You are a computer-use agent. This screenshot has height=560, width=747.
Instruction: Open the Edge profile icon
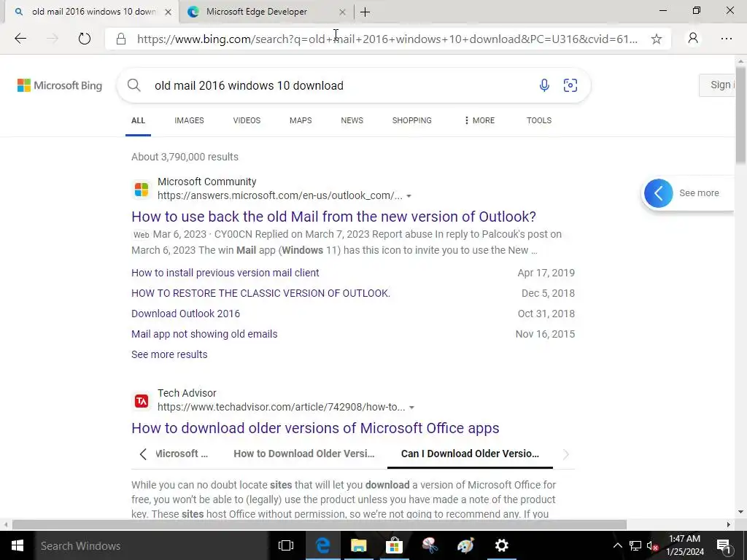coord(693,39)
